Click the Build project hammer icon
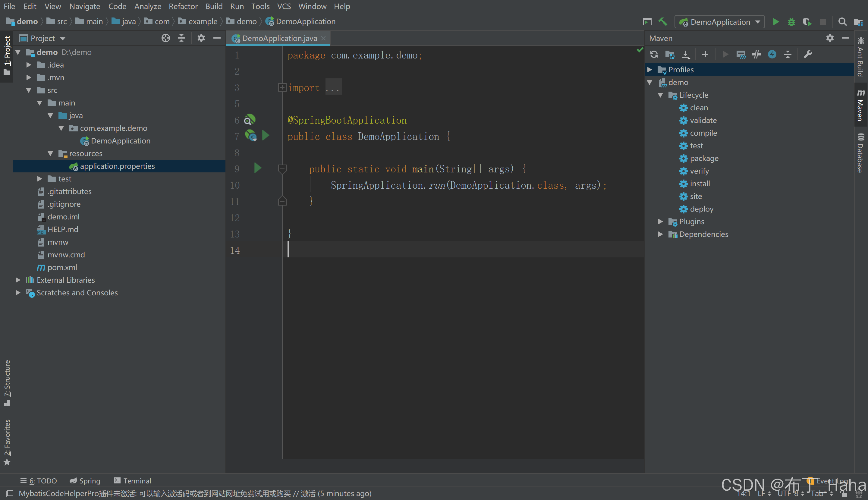 pyautogui.click(x=663, y=22)
